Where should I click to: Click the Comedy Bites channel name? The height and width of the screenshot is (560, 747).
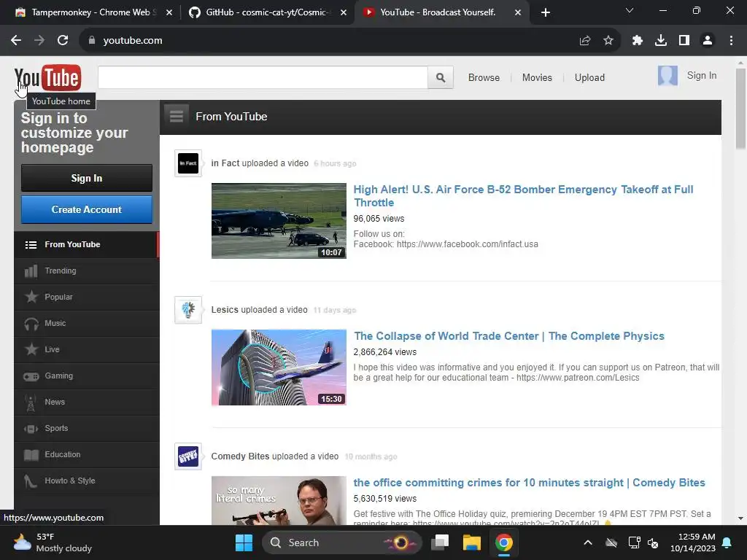(x=240, y=456)
